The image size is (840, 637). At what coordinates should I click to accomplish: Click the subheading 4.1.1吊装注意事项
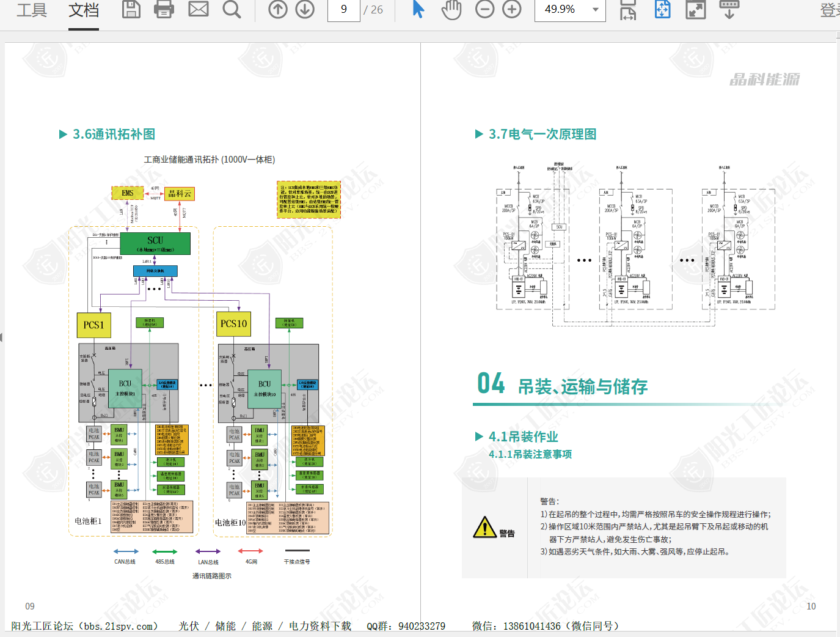click(x=530, y=454)
